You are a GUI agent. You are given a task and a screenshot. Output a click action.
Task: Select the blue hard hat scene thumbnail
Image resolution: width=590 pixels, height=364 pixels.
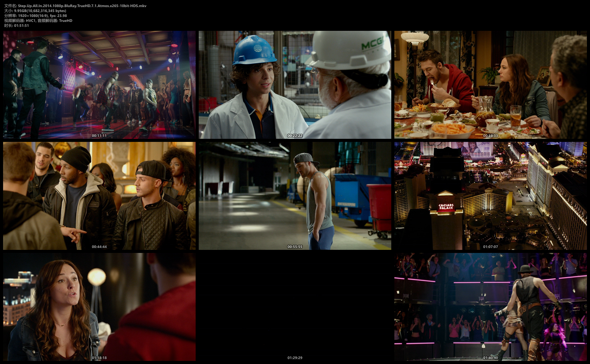pos(295,85)
